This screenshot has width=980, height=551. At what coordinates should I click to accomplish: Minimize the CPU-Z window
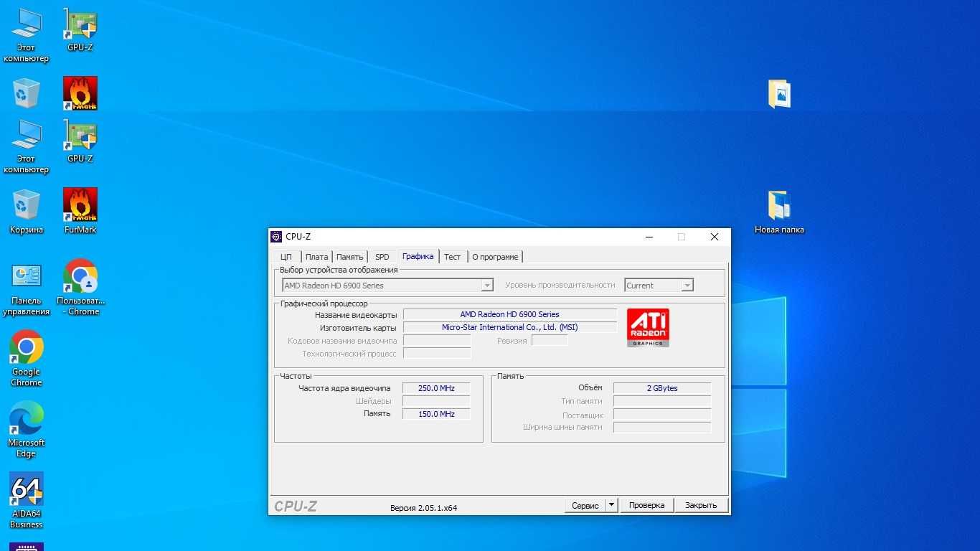[649, 237]
